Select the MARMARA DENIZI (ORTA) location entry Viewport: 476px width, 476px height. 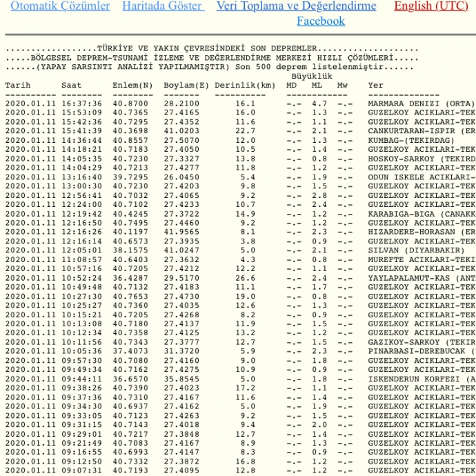[421, 103]
